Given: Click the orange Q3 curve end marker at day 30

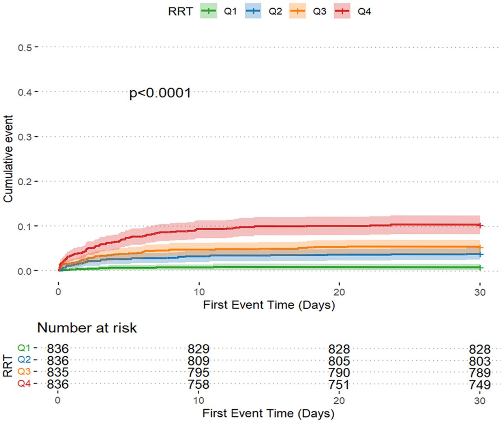Looking at the screenshot, I should [480, 247].
